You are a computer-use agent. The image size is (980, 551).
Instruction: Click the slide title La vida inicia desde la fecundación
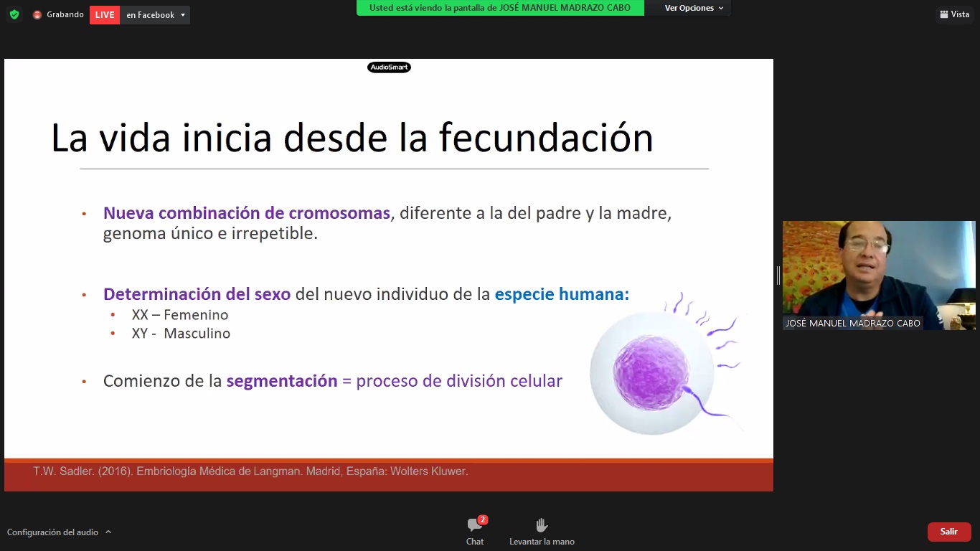pyautogui.click(x=352, y=138)
